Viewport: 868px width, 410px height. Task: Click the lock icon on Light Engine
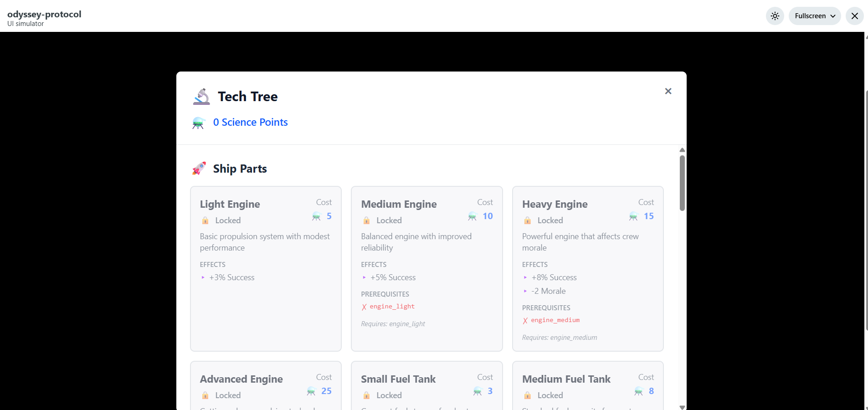click(x=205, y=220)
